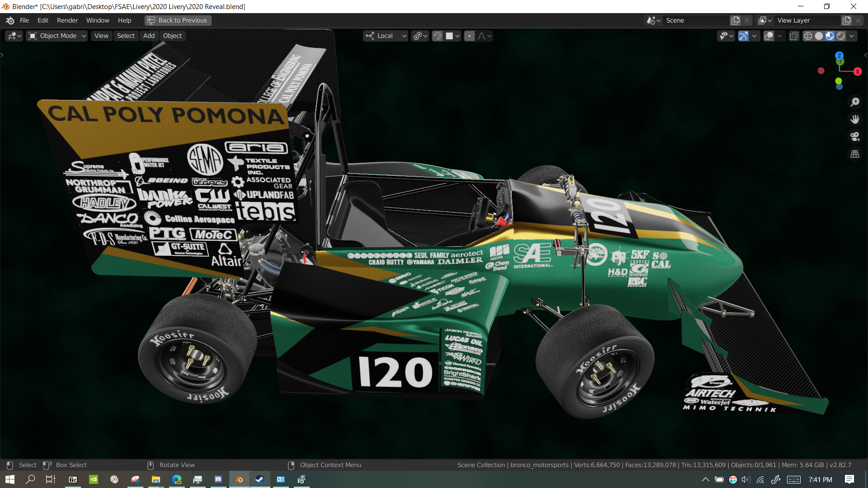Open the Blender logo application menu
868x488 pixels.
click(x=10, y=20)
